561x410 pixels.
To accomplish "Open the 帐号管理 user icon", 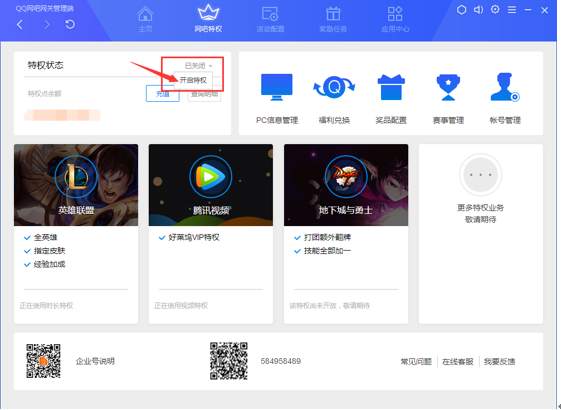I will (505, 87).
